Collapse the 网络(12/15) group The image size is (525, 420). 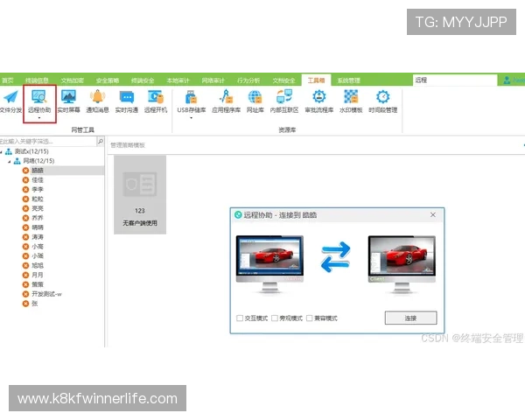(x=8, y=161)
